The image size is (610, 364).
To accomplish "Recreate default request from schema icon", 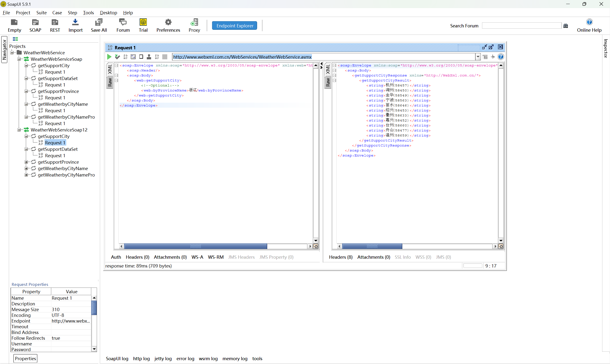I will 133,57.
